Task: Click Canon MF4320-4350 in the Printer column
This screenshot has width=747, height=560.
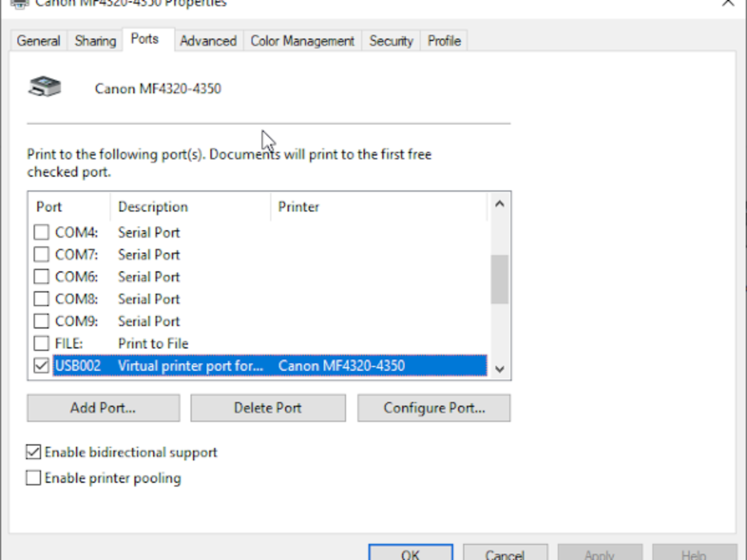Action: pyautogui.click(x=341, y=366)
